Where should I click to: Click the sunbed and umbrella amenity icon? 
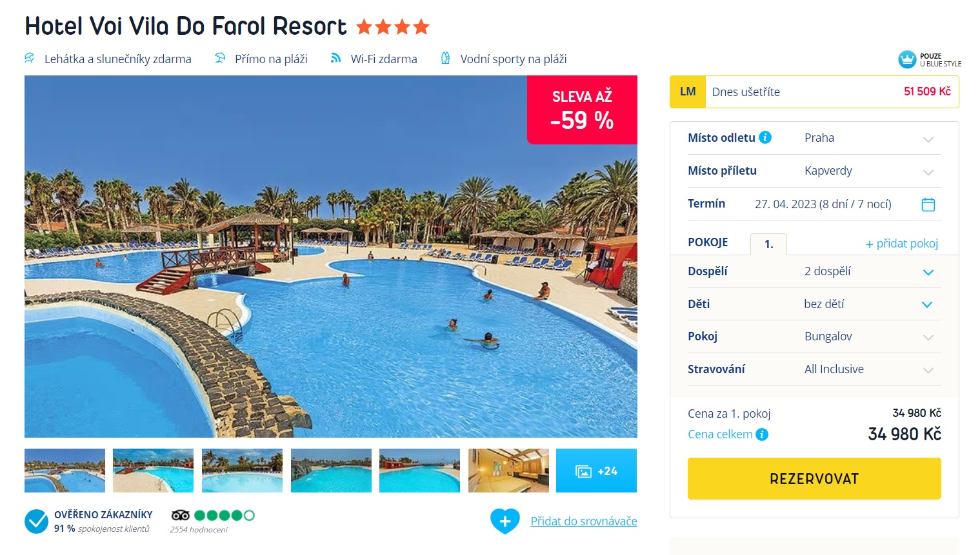[30, 58]
